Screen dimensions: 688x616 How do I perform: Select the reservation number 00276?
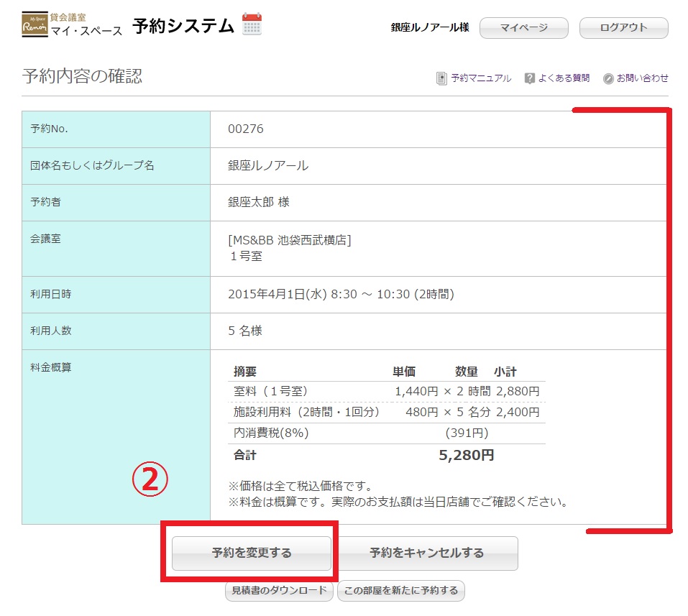tap(246, 129)
